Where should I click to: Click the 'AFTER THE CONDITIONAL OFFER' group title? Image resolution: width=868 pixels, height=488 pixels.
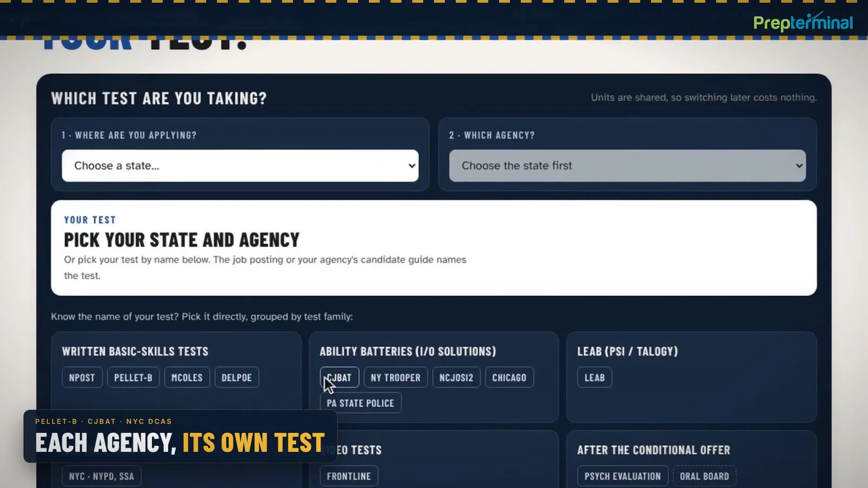tap(654, 450)
